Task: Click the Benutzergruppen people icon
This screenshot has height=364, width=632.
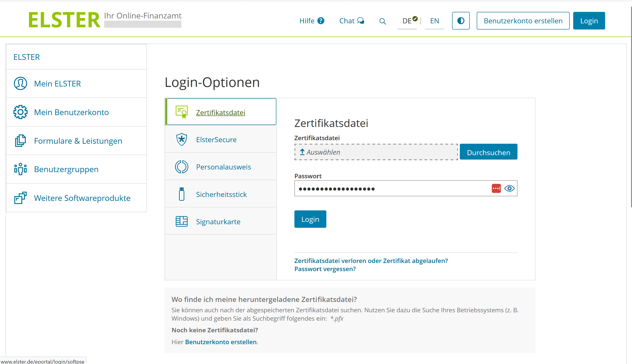Action: (x=20, y=169)
